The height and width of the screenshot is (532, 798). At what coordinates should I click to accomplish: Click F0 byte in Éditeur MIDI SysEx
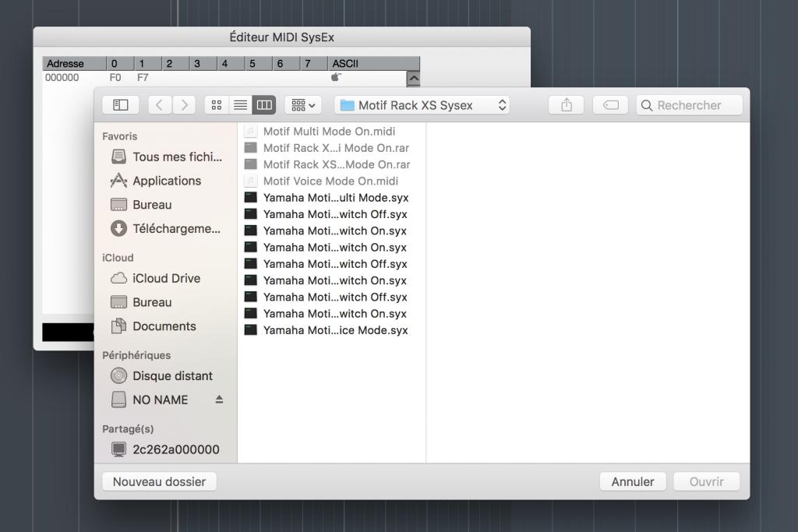pyautogui.click(x=115, y=77)
